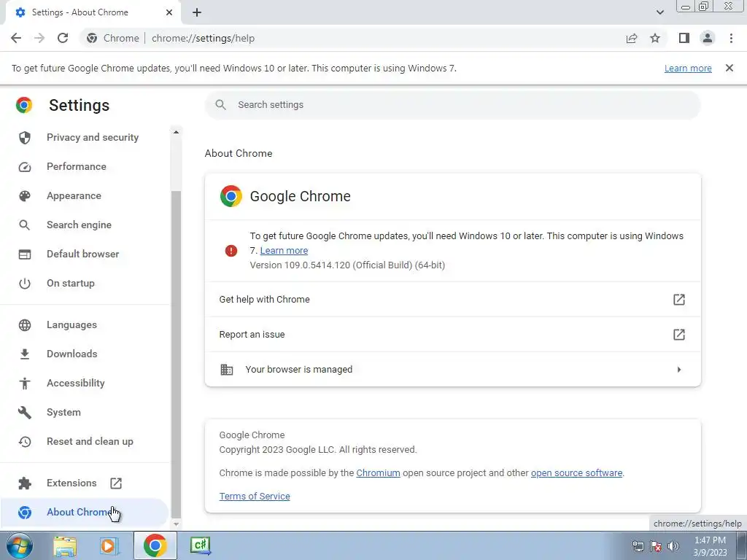The width and height of the screenshot is (747, 560).
Task: Open Extensions from the sidebar
Action: point(85,483)
